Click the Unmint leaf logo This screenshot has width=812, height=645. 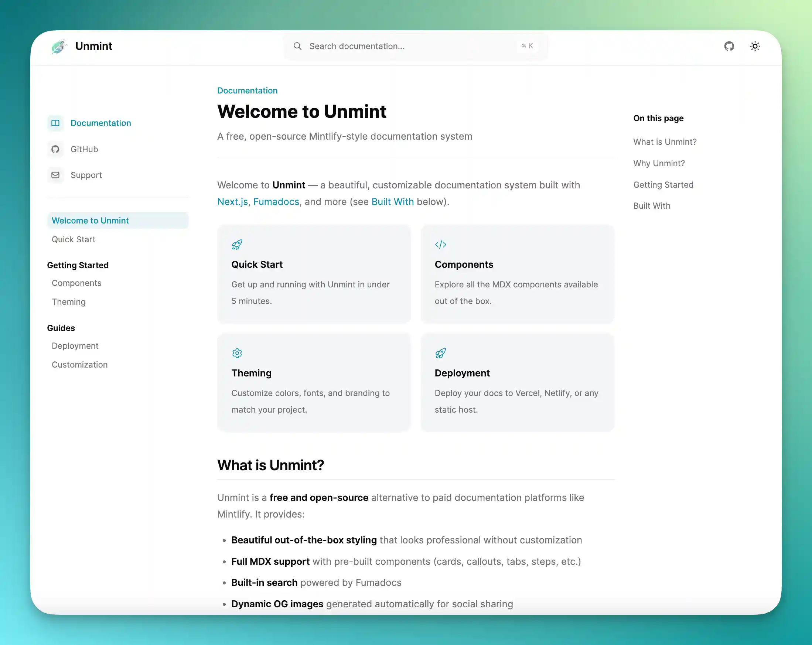coord(59,46)
